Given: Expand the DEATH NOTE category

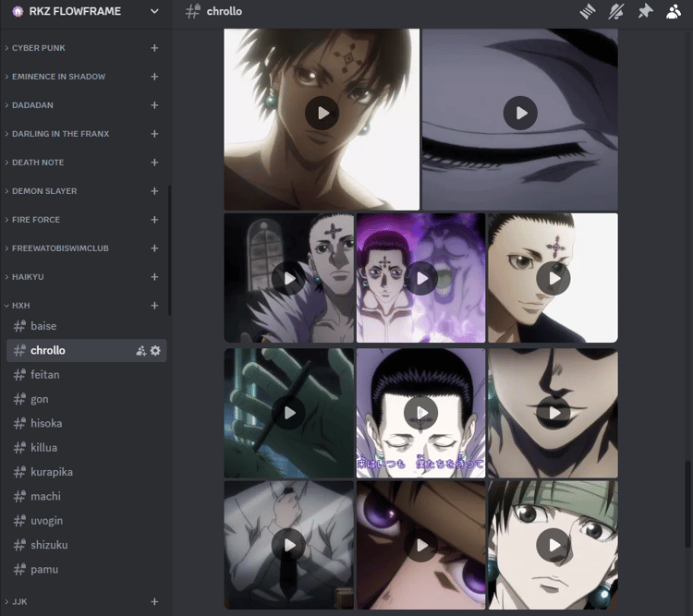Looking at the screenshot, I should (x=34, y=163).
